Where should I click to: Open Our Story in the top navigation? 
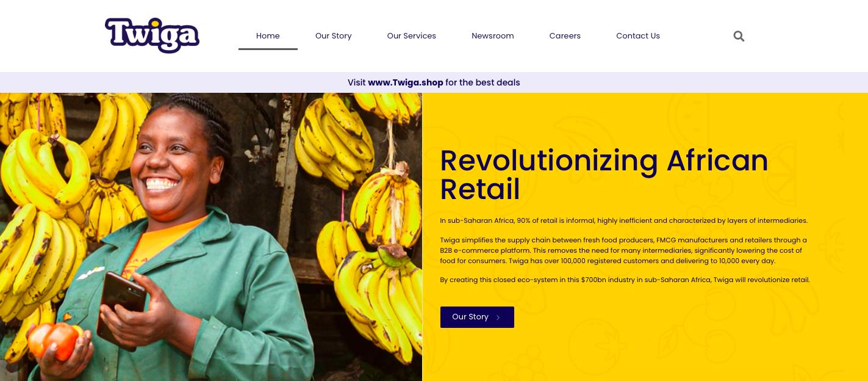[333, 36]
